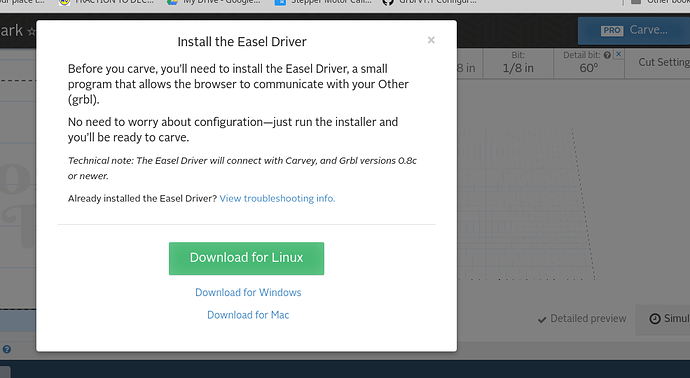Open the Other bookmarks folder

pos(660,2)
